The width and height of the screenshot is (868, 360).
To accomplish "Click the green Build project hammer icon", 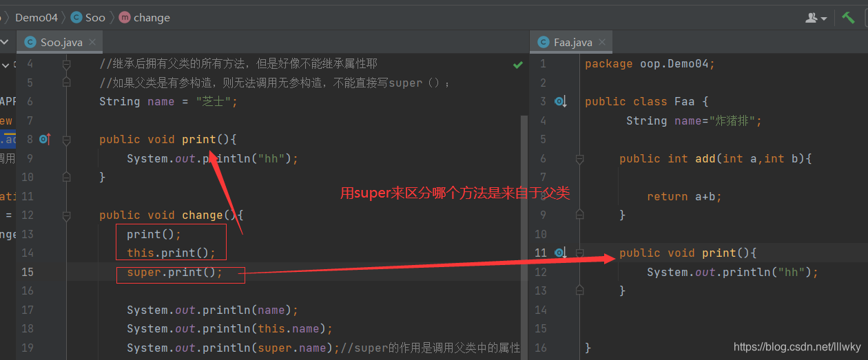I will [848, 18].
